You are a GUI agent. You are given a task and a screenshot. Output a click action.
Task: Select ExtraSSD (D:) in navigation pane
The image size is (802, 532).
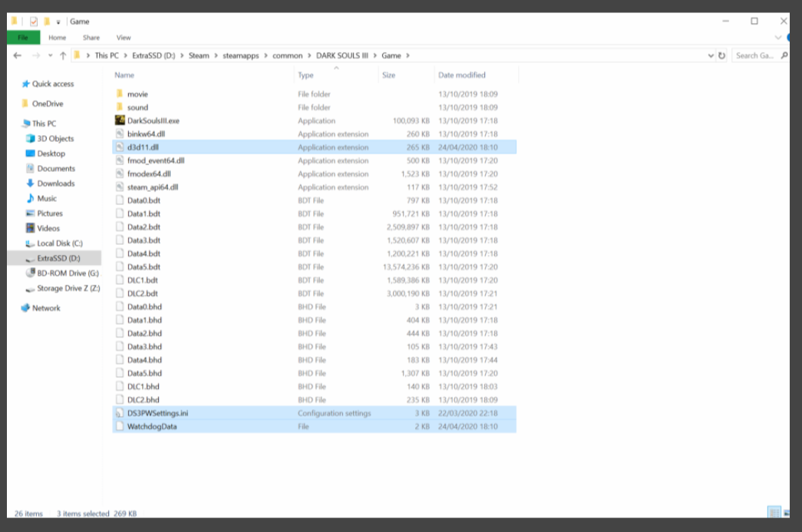click(59, 258)
